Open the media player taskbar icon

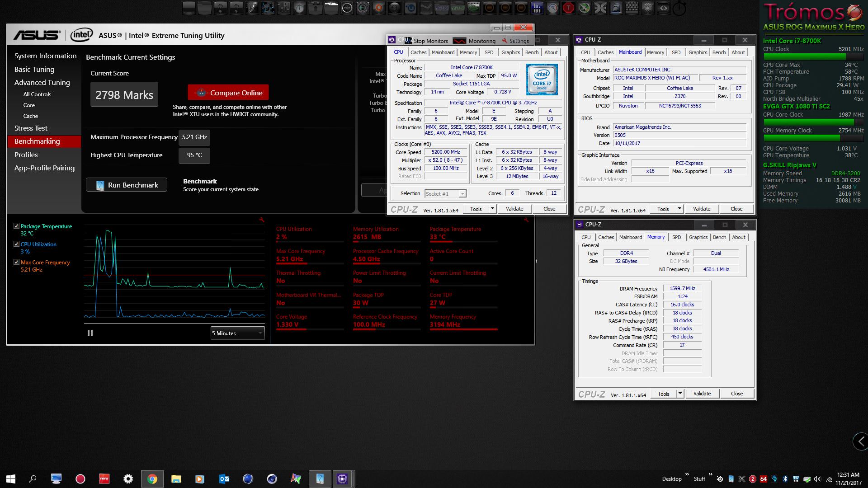coord(200,479)
